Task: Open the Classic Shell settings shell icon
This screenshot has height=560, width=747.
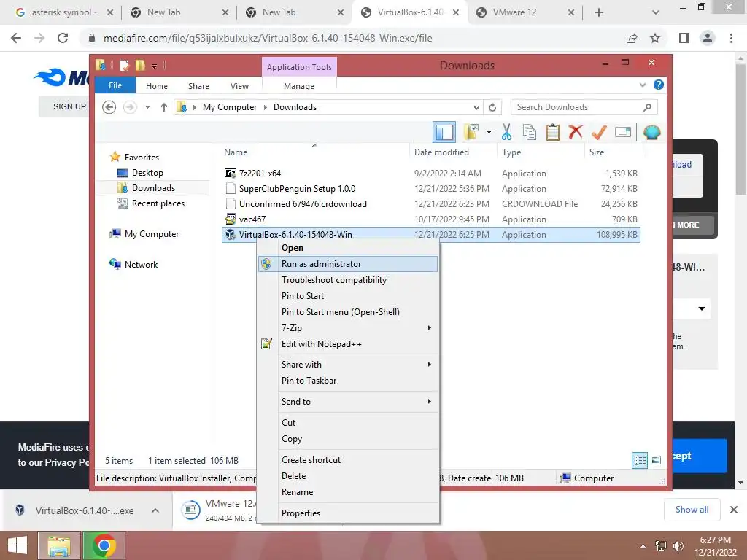Action: click(651, 132)
